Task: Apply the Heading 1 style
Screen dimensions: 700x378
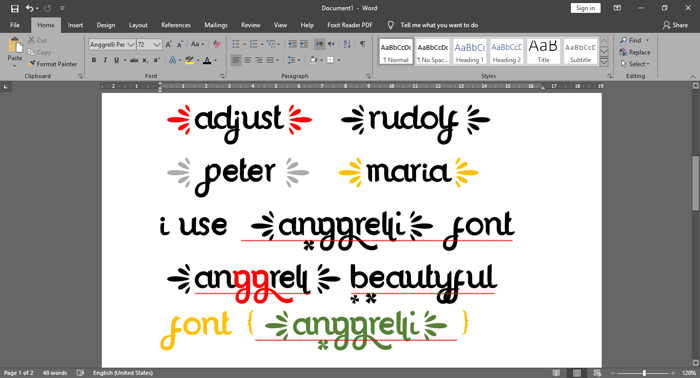Action: pyautogui.click(x=470, y=52)
